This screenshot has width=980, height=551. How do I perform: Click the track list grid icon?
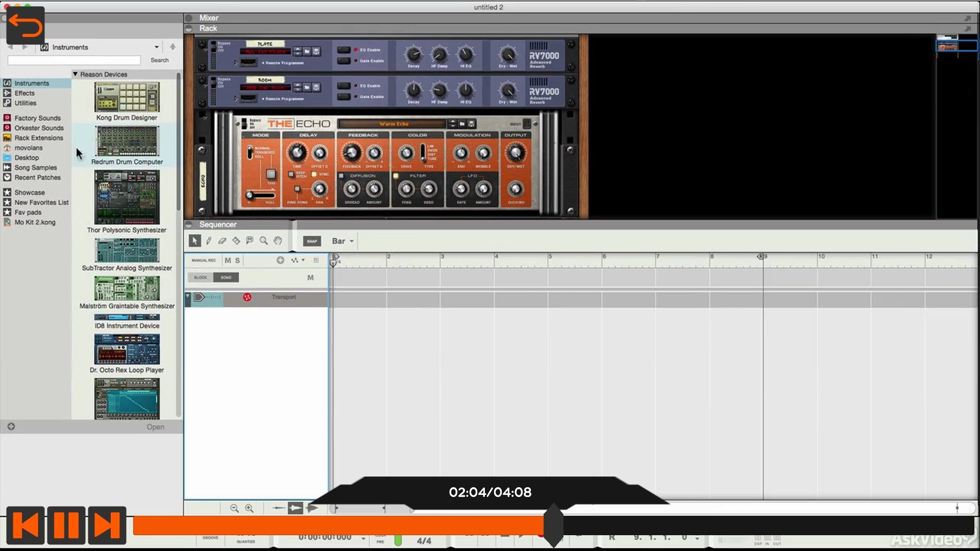point(316,260)
